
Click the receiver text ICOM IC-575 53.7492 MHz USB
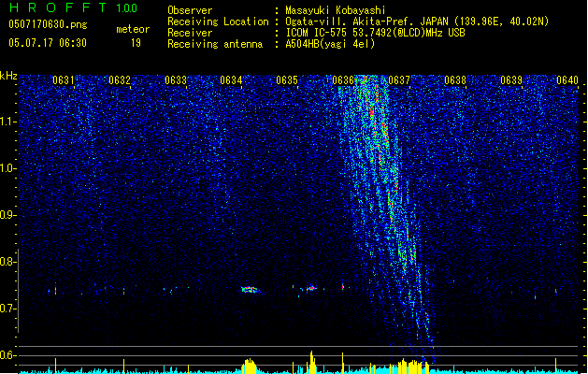coord(375,33)
